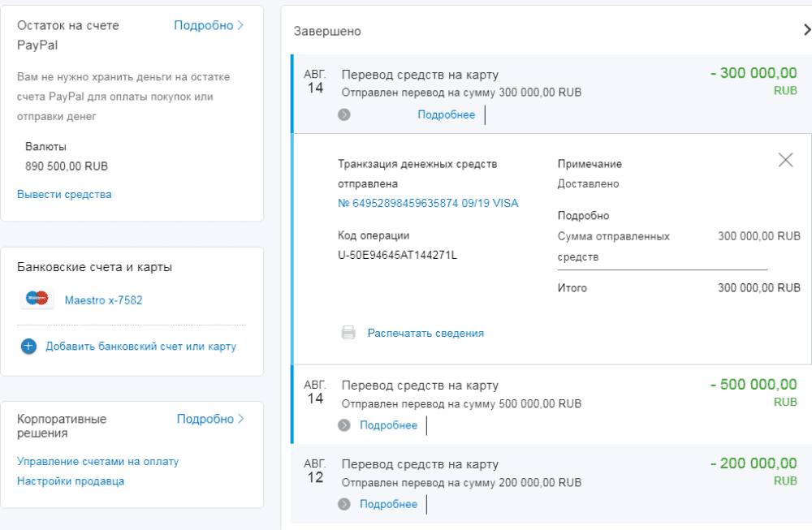This screenshot has height=530, width=812.
Task: Click Сумма отправленных средств label
Action: click(614, 247)
